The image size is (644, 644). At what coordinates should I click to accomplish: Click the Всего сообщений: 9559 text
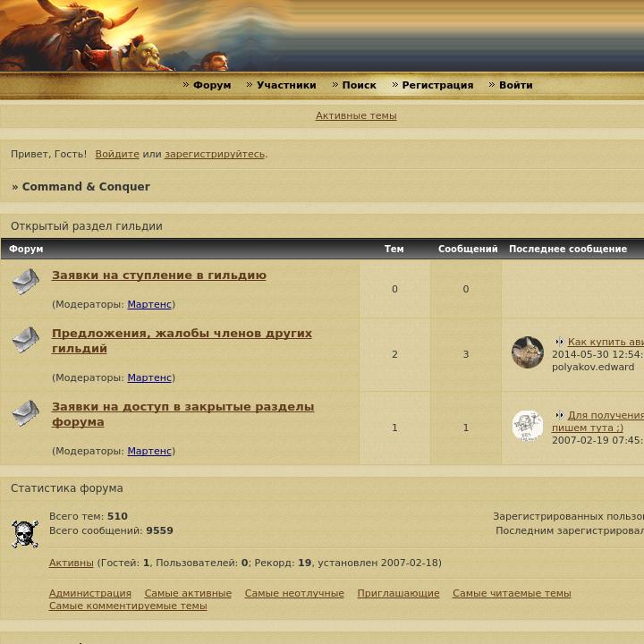click(x=111, y=530)
